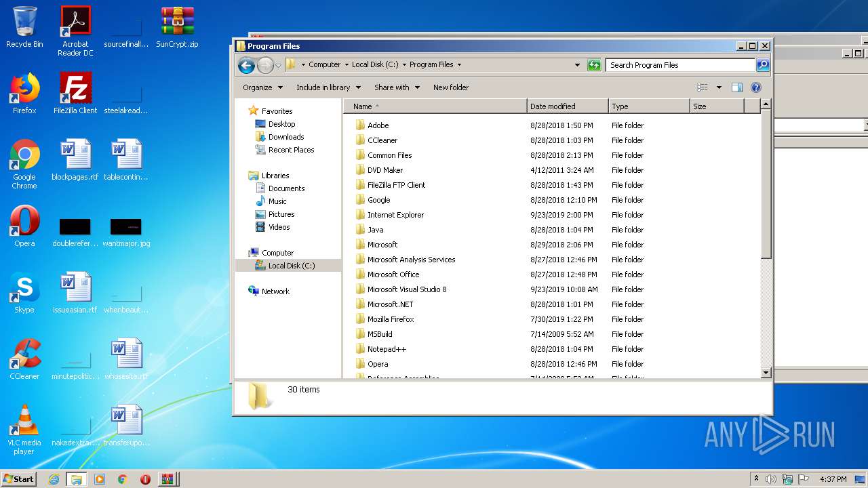868x488 pixels.
Task: Sort by the Type column header
Action: 649,106
